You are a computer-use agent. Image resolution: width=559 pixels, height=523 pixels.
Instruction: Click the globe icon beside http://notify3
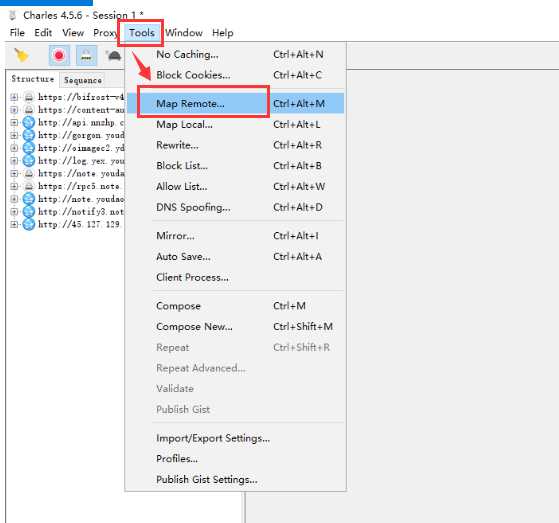pos(29,211)
